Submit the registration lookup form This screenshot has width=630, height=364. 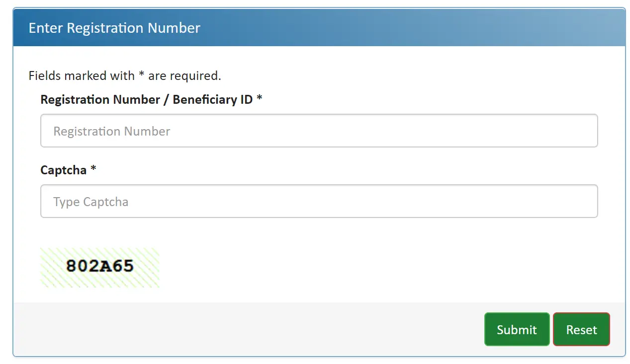[517, 329]
